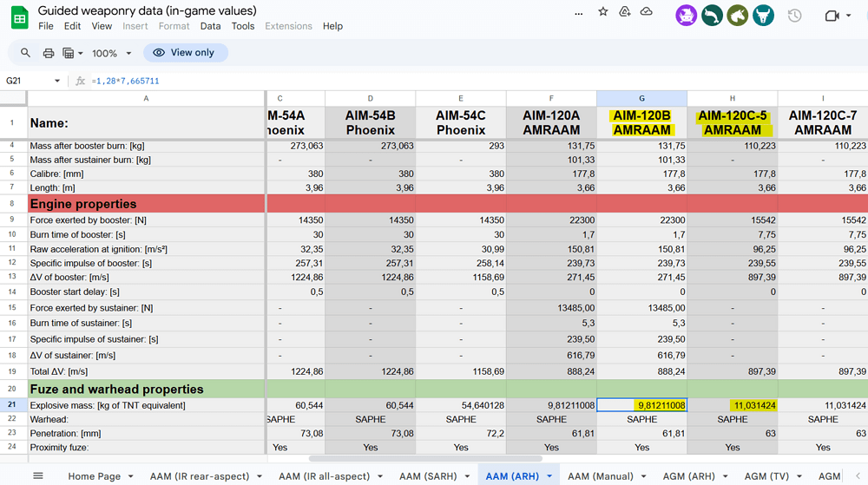Select the column F header
The height and width of the screenshot is (485, 868).
pyautogui.click(x=551, y=98)
